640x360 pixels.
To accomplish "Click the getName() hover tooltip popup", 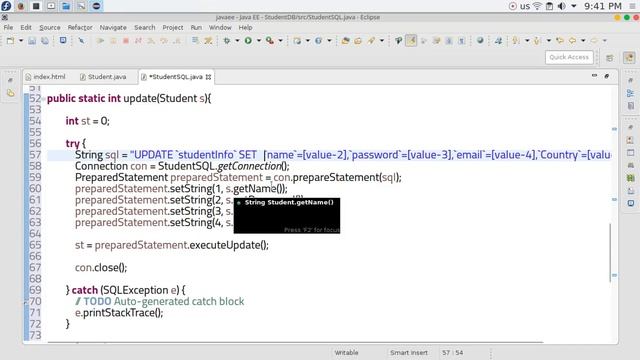I will click(287, 216).
